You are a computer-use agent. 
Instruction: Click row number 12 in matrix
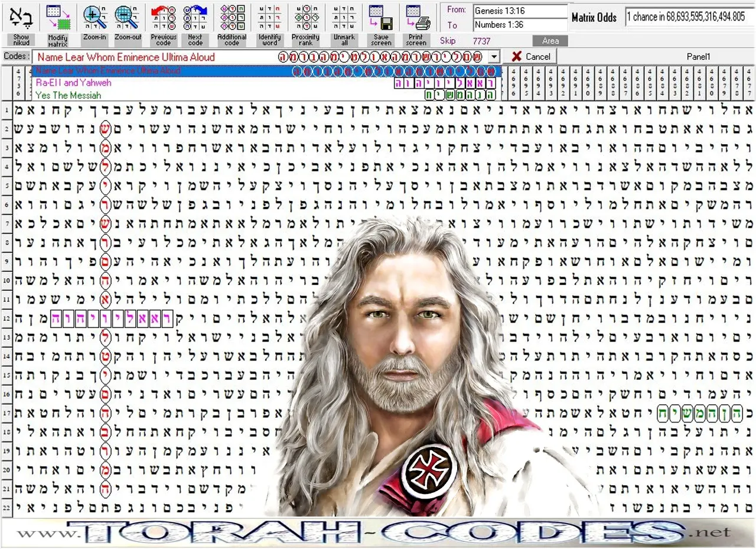(x=6, y=319)
